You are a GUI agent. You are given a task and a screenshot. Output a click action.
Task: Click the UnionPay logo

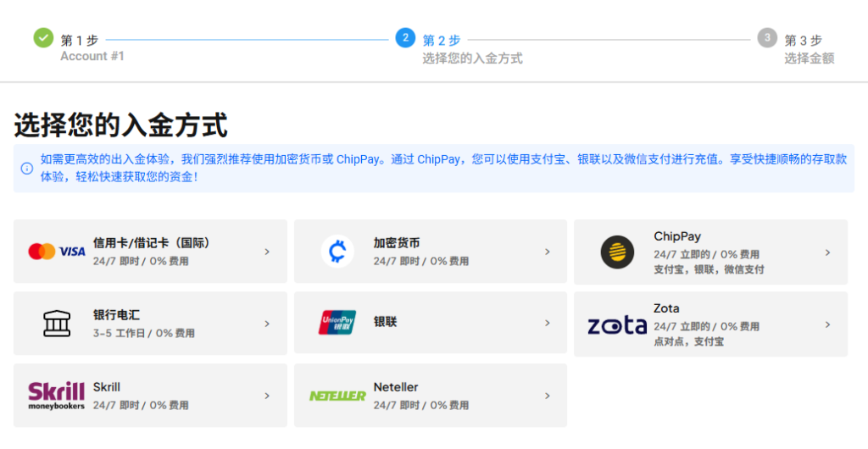337,324
